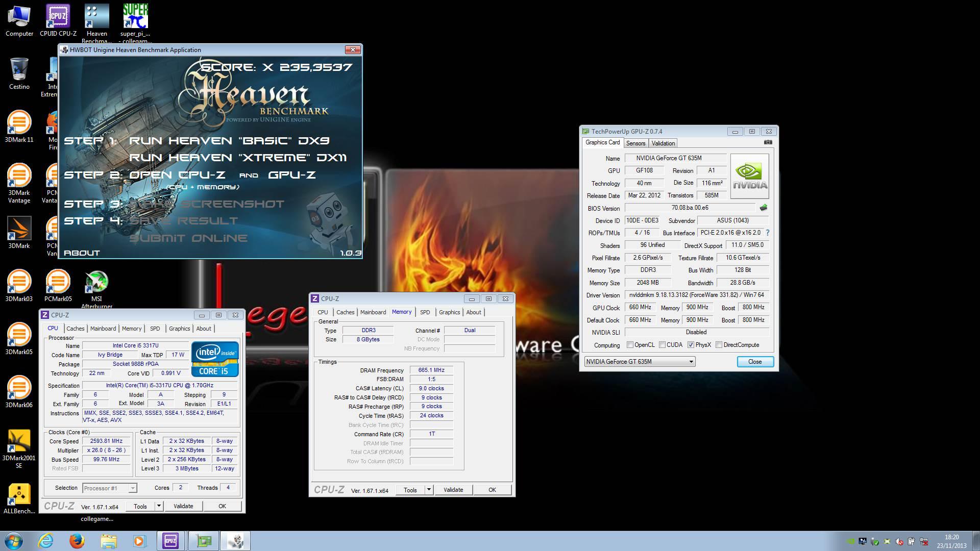Launch the 3DMark 11 desktop shortcut

coord(19,127)
